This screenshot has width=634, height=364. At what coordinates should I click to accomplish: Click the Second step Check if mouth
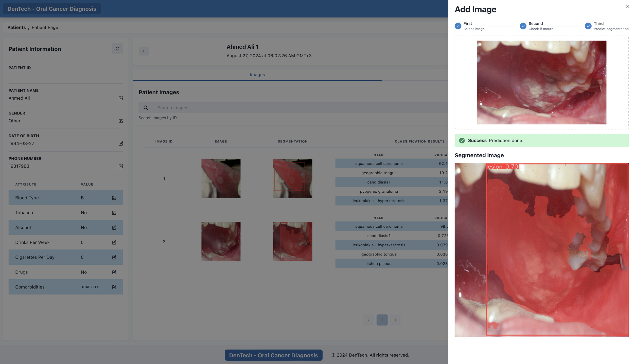(523, 26)
